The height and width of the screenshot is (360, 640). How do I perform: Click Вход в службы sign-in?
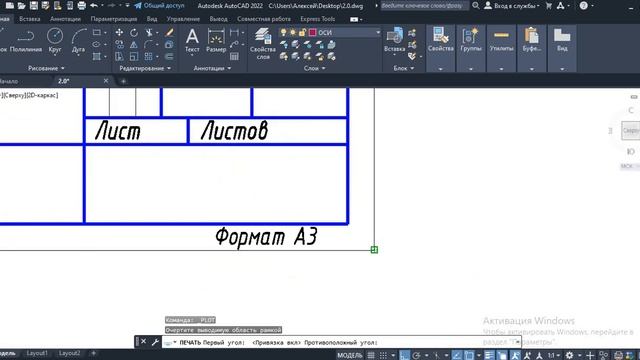(x=512, y=6)
